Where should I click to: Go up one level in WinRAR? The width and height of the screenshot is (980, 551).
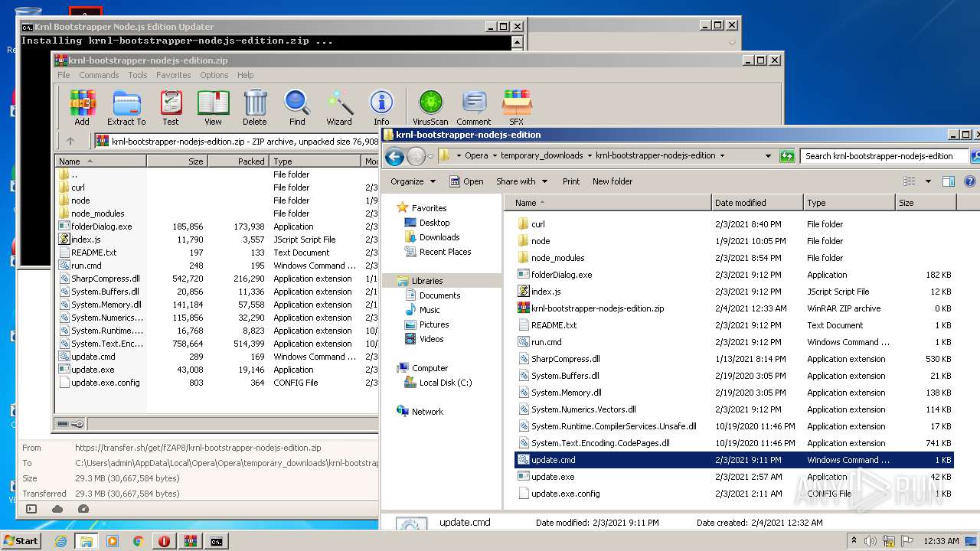tap(70, 141)
